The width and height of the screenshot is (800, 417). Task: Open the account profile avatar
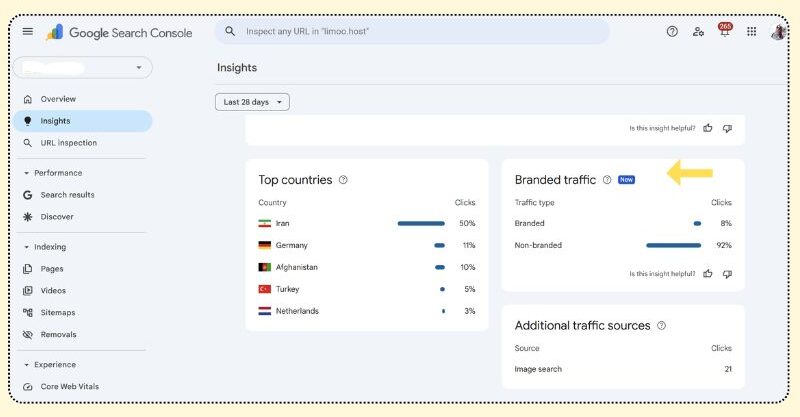(x=778, y=32)
